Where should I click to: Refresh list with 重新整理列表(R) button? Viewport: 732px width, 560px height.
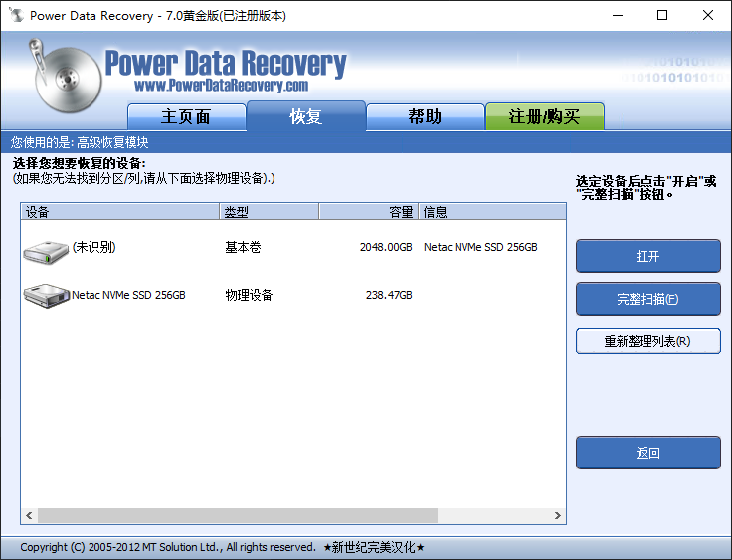coord(648,341)
